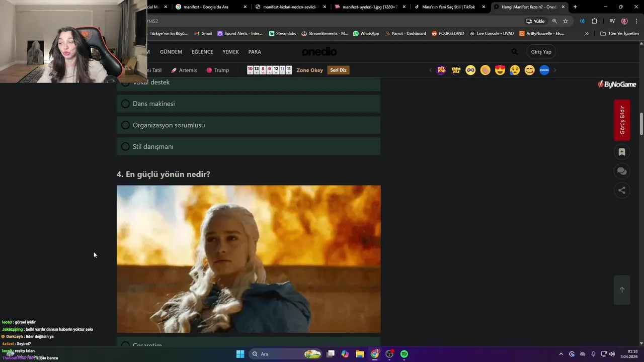Click the Onedio logo
This screenshot has width=644, height=362.
pos(319,52)
